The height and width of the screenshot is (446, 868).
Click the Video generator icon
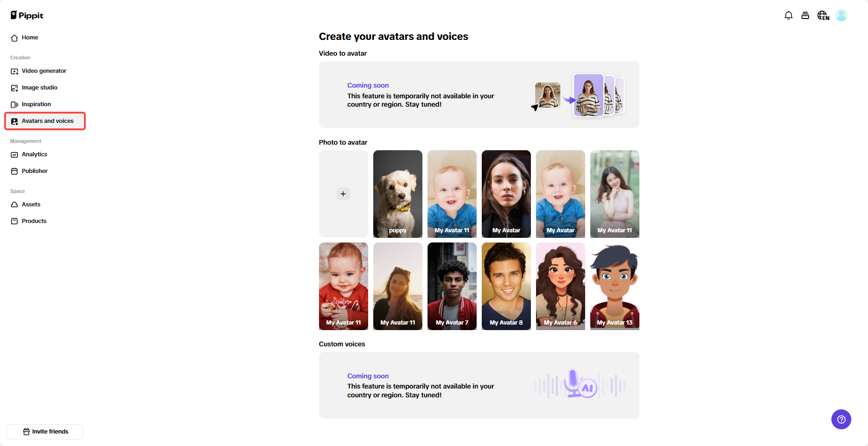point(14,71)
